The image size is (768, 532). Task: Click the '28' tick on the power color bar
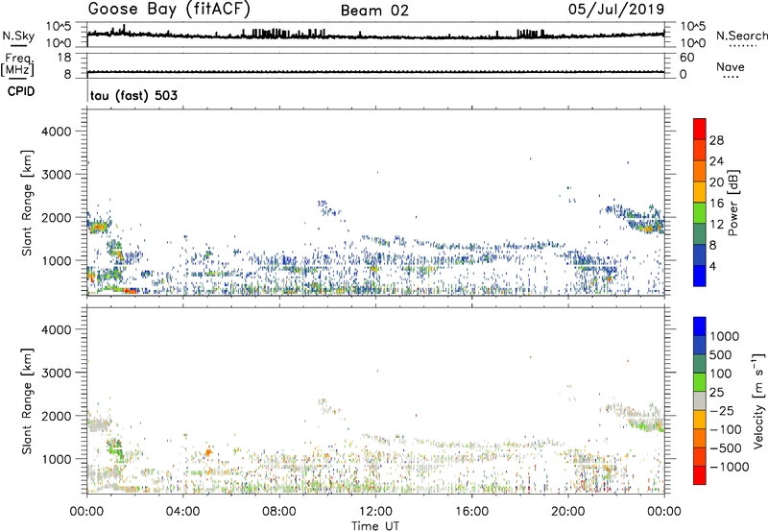tap(716, 140)
